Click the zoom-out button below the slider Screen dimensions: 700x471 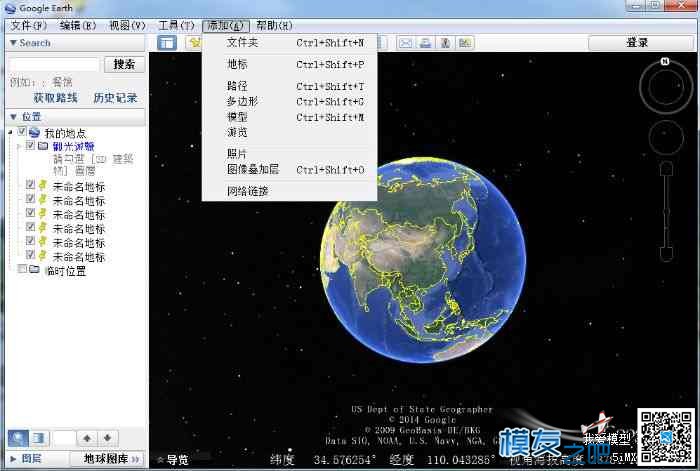point(667,254)
